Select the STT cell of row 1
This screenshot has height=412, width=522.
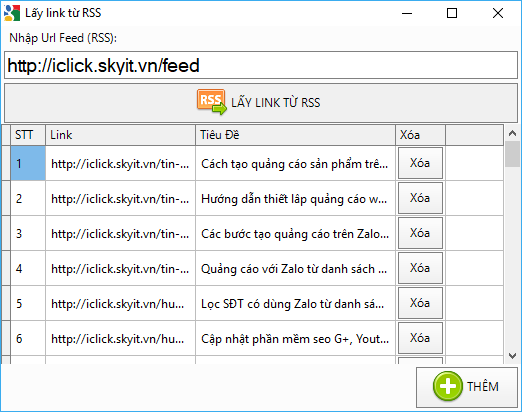click(28, 163)
